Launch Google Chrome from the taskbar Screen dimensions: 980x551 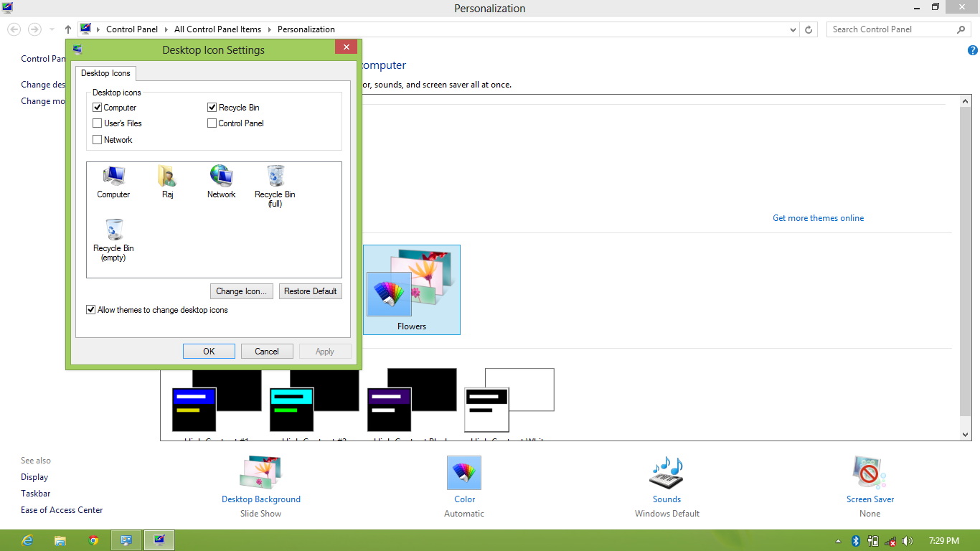pyautogui.click(x=93, y=540)
